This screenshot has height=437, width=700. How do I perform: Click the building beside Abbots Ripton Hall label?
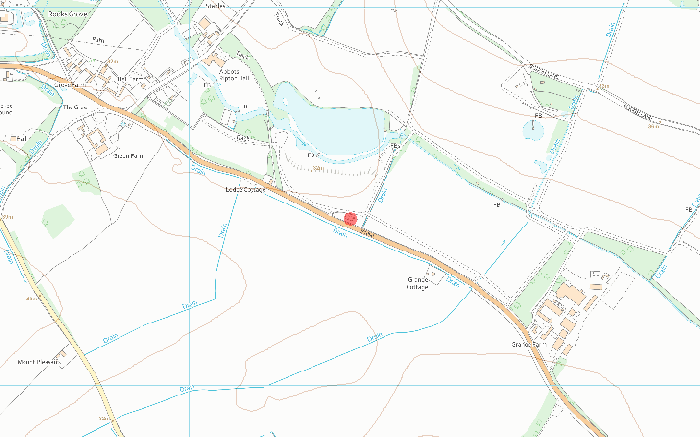(x=215, y=60)
